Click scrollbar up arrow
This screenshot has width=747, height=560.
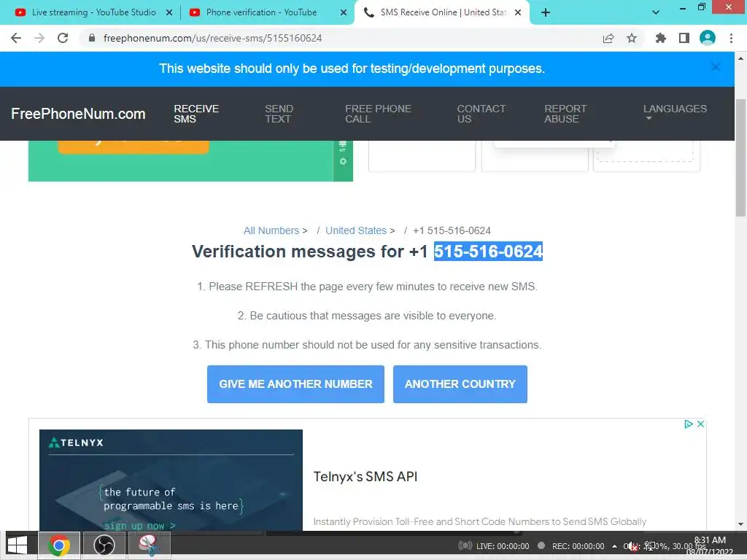[740, 58]
